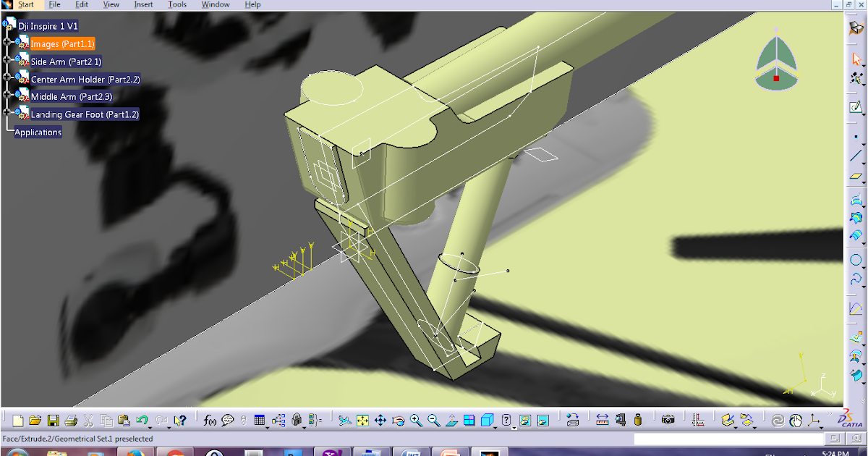The width and height of the screenshot is (868, 456).
Task: Open the Formula f(x) knowledge tool
Action: (x=210, y=418)
